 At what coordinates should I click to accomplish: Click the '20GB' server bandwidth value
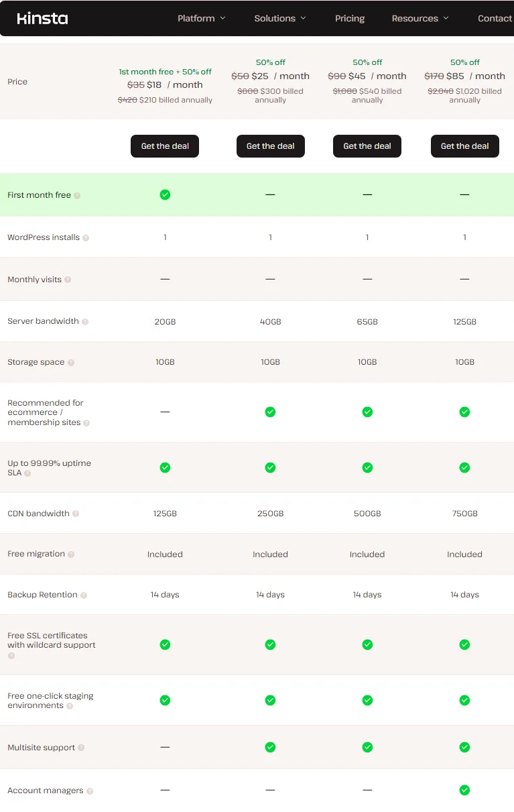(165, 322)
